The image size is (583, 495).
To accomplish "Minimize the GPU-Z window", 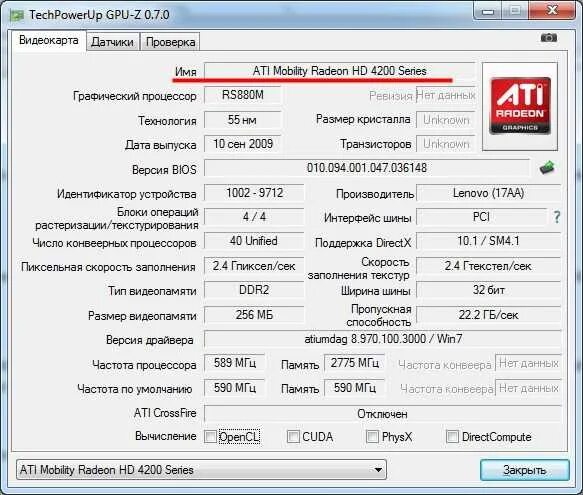I will coord(488,12).
